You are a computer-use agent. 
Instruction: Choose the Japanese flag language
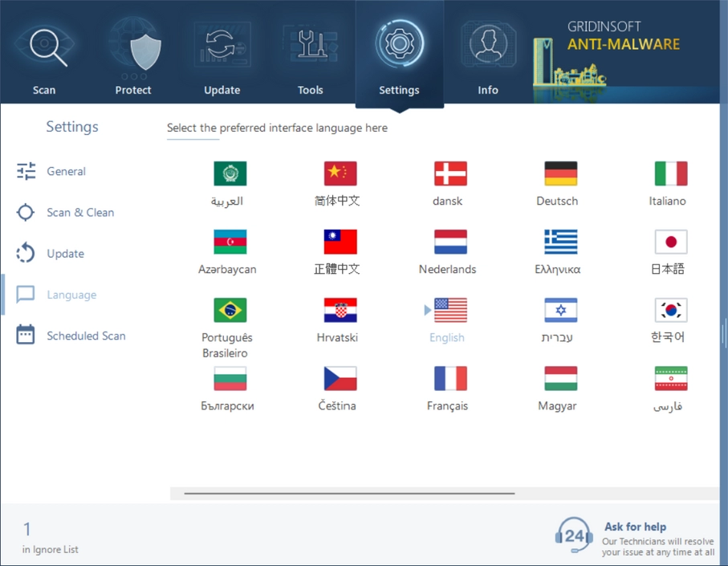(x=669, y=242)
